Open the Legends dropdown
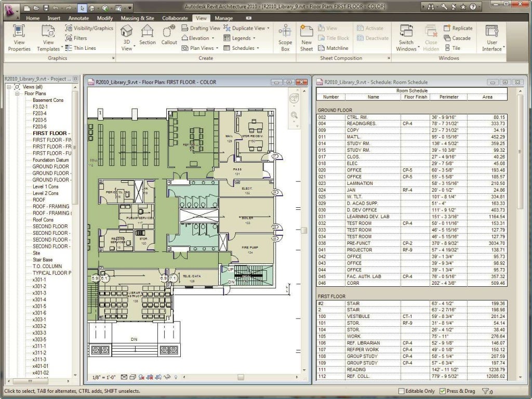Image resolution: width=532 pixels, height=399 pixels. point(239,38)
